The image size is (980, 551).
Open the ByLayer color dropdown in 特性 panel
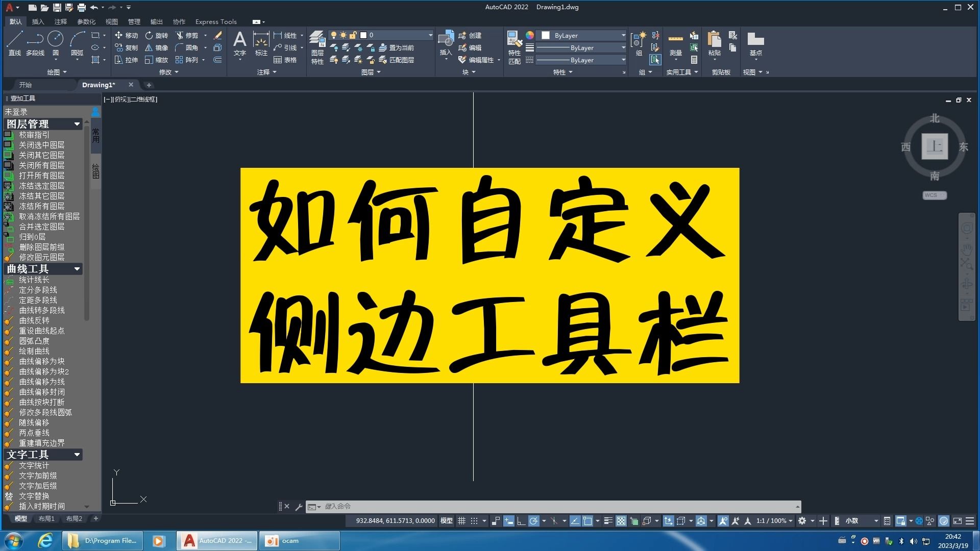coord(623,35)
